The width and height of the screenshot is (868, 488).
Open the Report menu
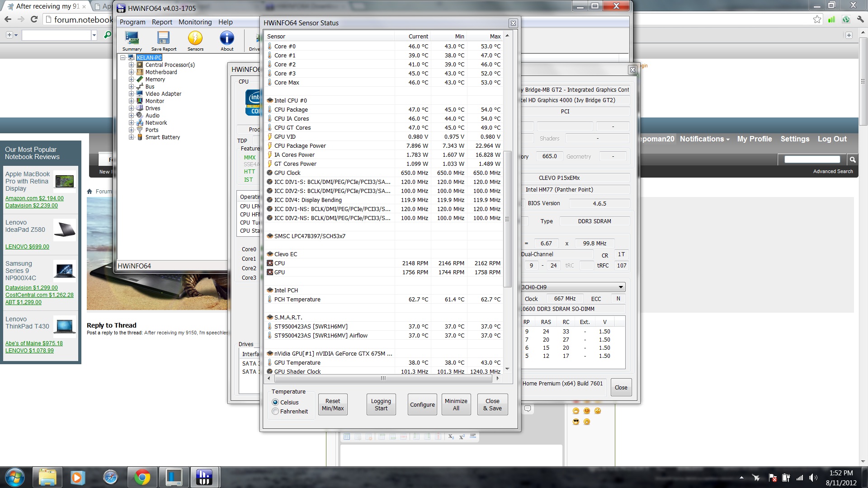tap(162, 22)
